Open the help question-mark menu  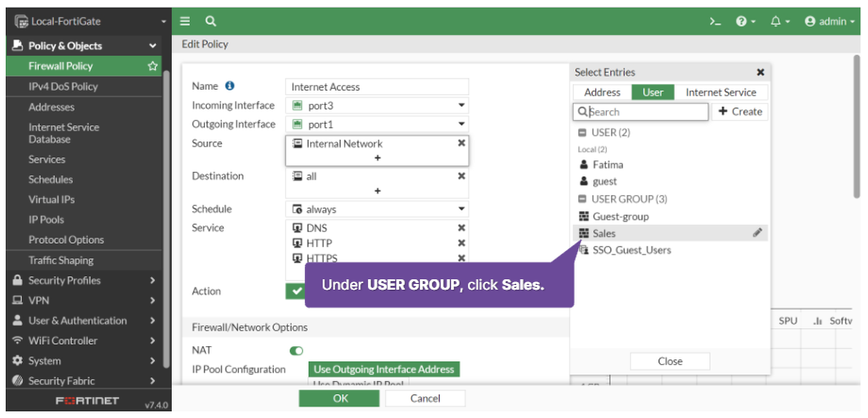point(745,22)
